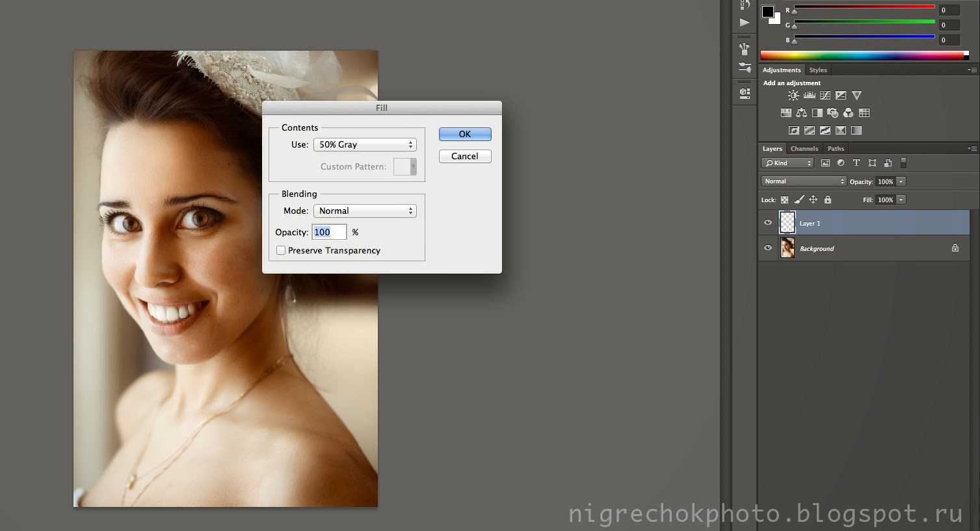Image resolution: width=980 pixels, height=531 pixels.
Task: Open the Use dropdown showing 50% Gray
Action: click(365, 144)
